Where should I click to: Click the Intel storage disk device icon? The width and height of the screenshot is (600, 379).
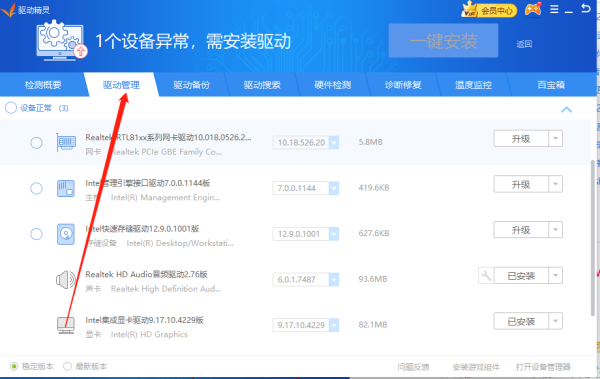coord(66,234)
